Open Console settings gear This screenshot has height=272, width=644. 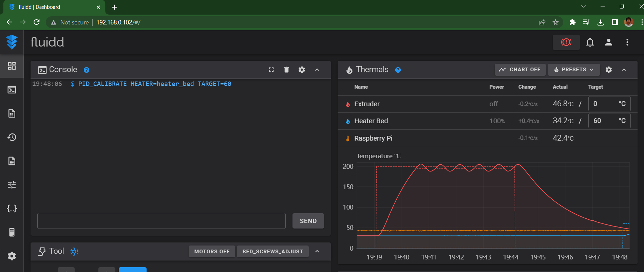(302, 70)
